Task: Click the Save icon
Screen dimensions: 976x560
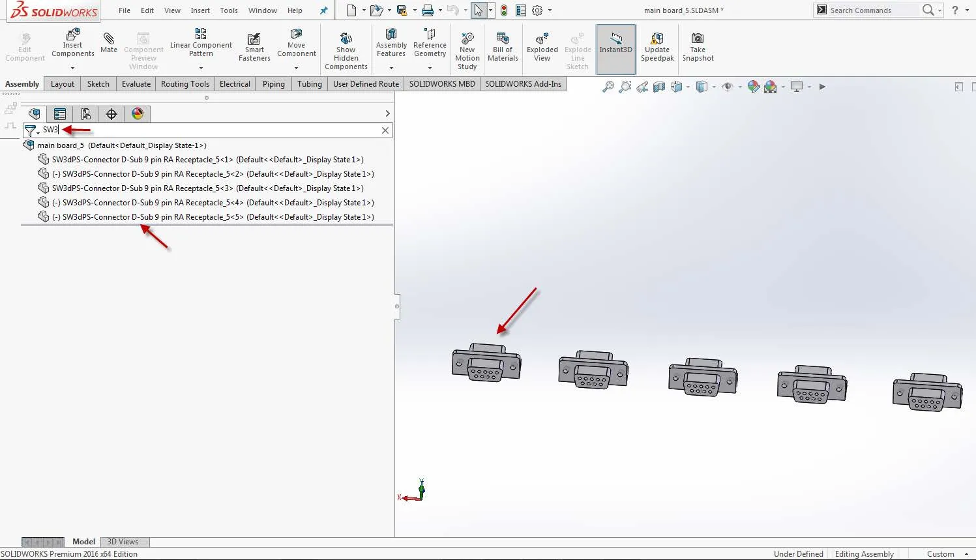Action: (x=402, y=10)
